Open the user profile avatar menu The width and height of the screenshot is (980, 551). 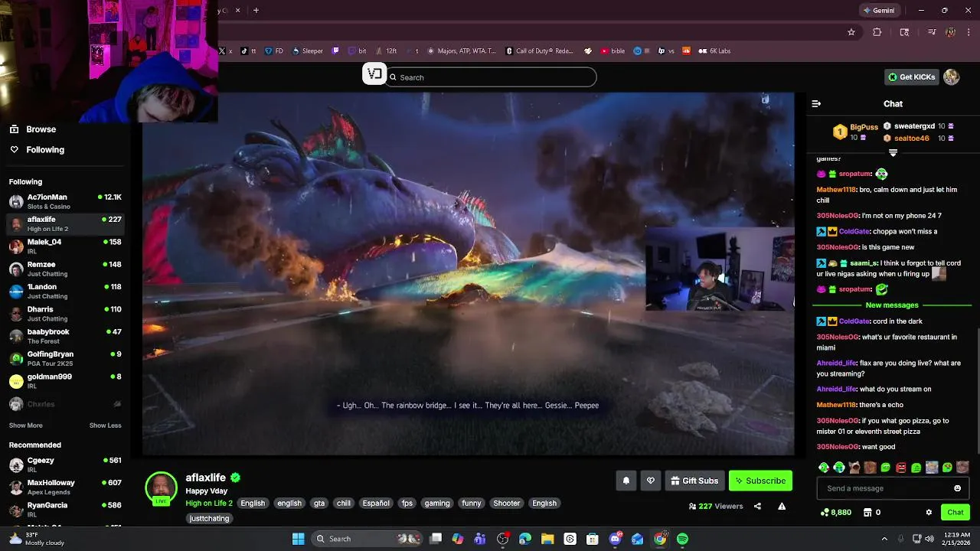click(952, 77)
